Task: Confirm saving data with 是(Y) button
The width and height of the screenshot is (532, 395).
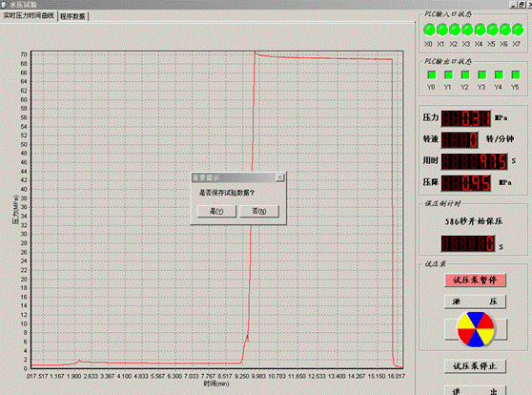Action: click(x=216, y=211)
